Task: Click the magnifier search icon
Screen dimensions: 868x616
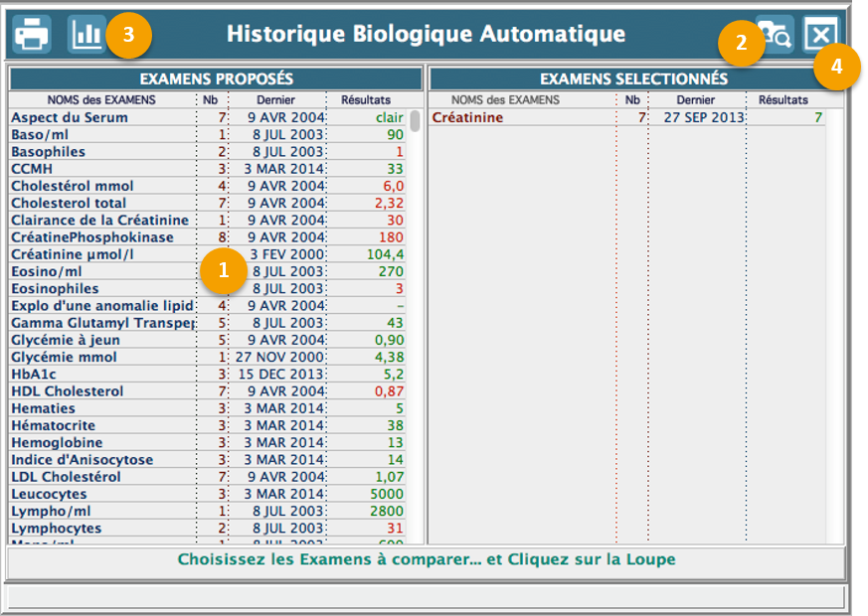Action: click(x=774, y=35)
